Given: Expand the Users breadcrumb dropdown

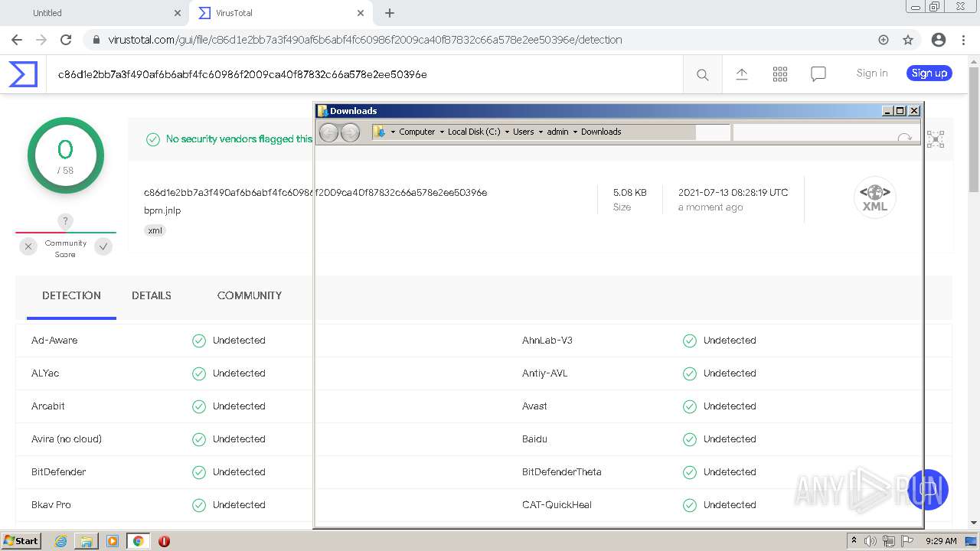Looking at the screenshot, I should (x=541, y=132).
